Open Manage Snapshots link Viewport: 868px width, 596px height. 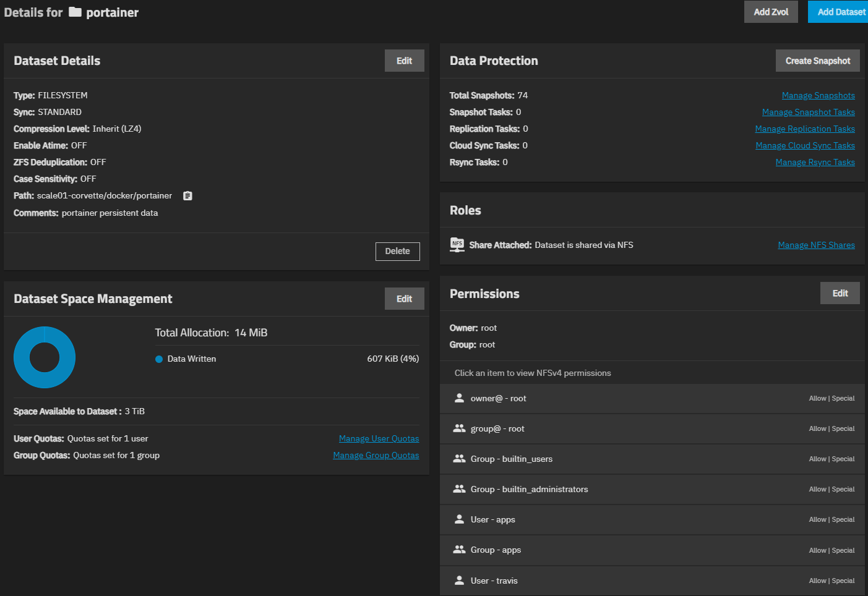coord(819,95)
